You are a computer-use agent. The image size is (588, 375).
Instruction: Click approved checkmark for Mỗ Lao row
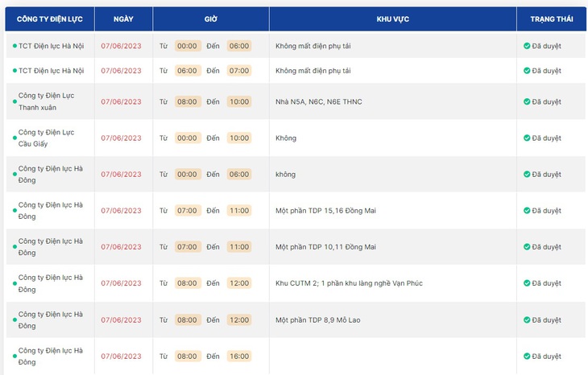pos(527,320)
